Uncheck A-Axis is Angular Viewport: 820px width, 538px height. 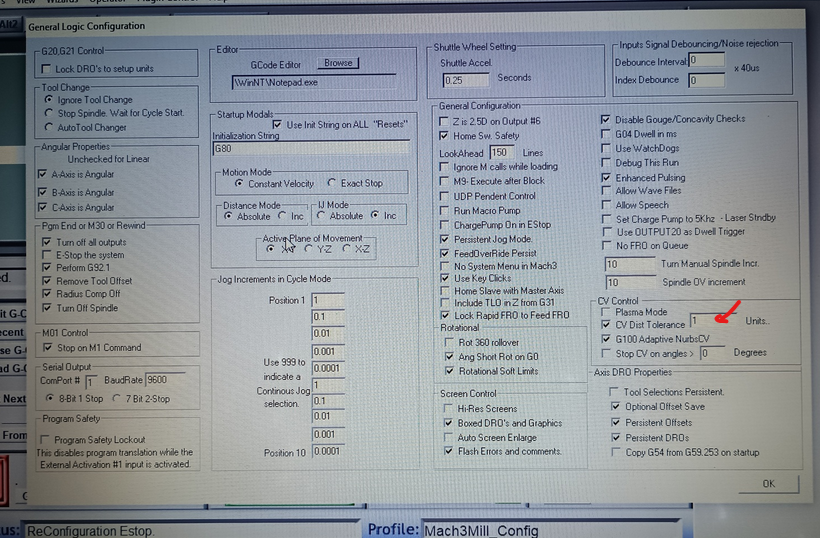43,174
